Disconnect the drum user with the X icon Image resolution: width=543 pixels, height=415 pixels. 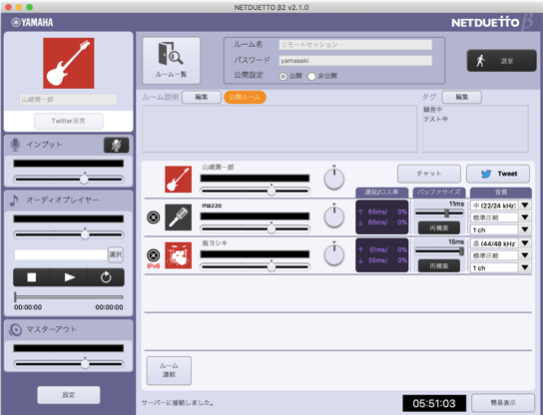[153, 255]
